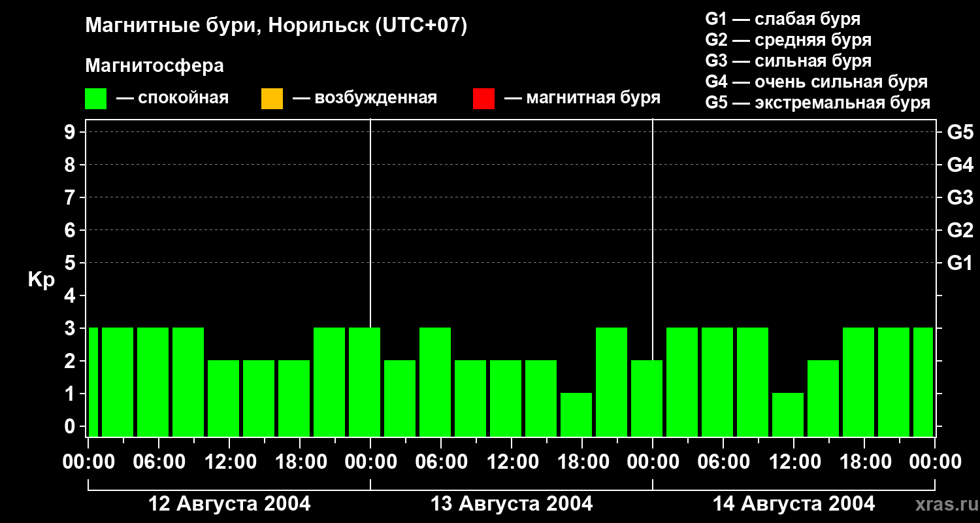Click 'G4 — очень сильная буря' description
Image resolution: width=980 pixels, height=523 pixels.
pyautogui.click(x=817, y=82)
